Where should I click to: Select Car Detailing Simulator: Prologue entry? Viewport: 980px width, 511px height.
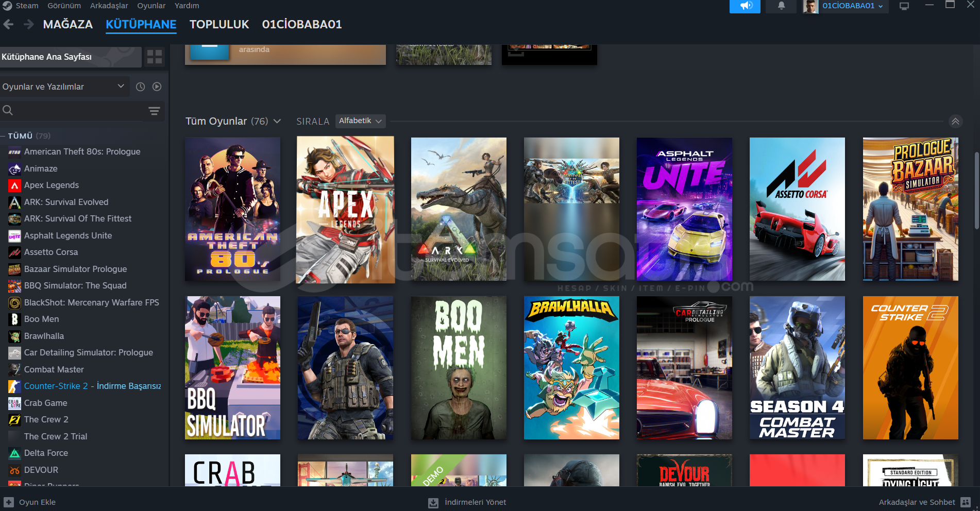point(89,353)
